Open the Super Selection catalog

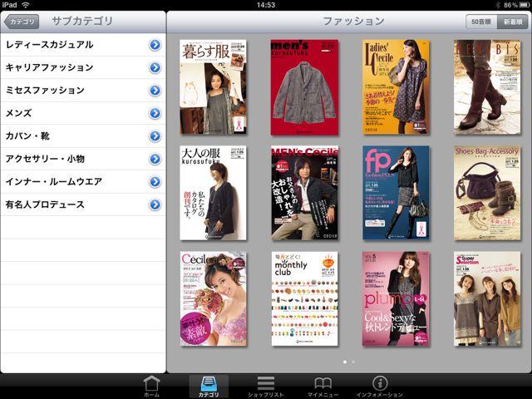(x=487, y=299)
